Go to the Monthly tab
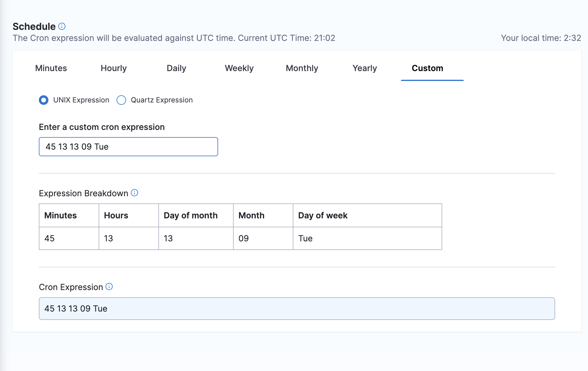Viewport: 588px width, 371px height. tap(302, 68)
